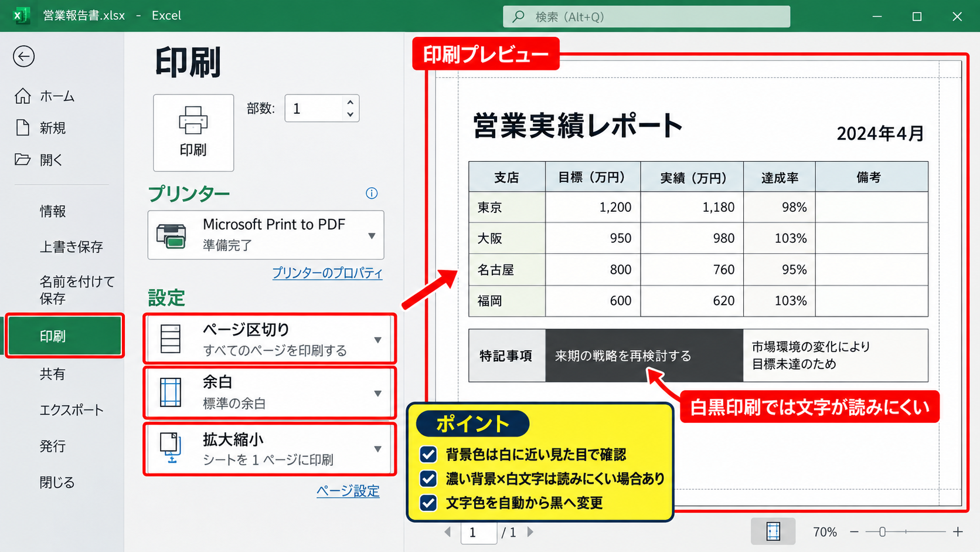Click the New document icon

[23, 127]
